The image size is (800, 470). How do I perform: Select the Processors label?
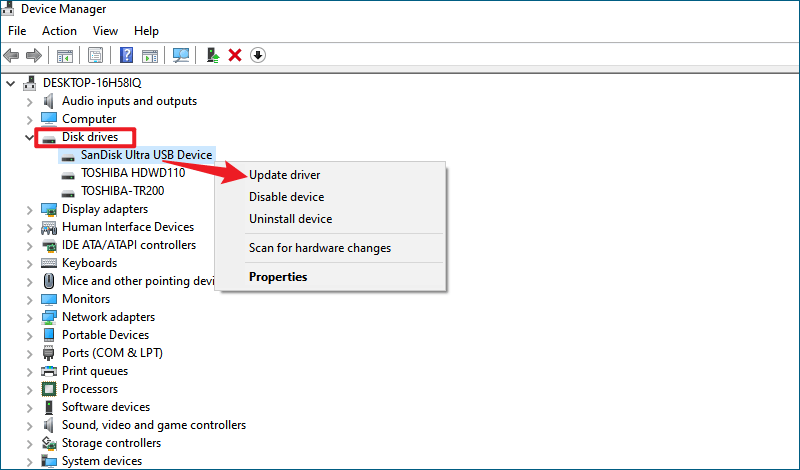[x=90, y=389]
